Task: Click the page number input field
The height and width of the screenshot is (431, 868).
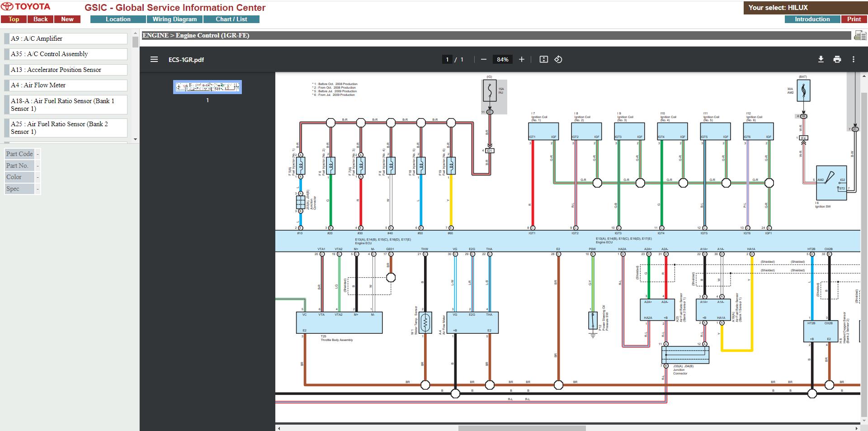Action: point(447,59)
